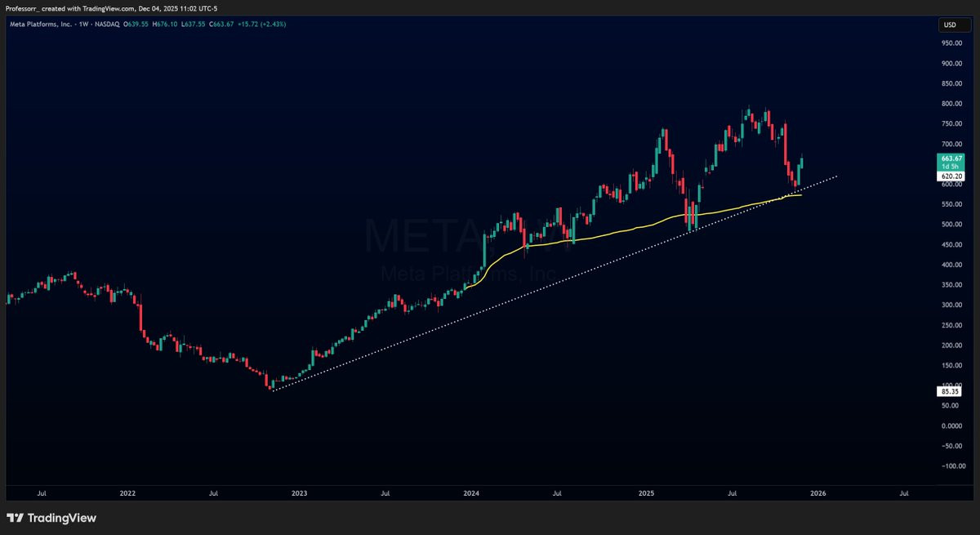The height and width of the screenshot is (535, 980).
Task: Click the 450.00 price axis label
Action: coord(951,245)
